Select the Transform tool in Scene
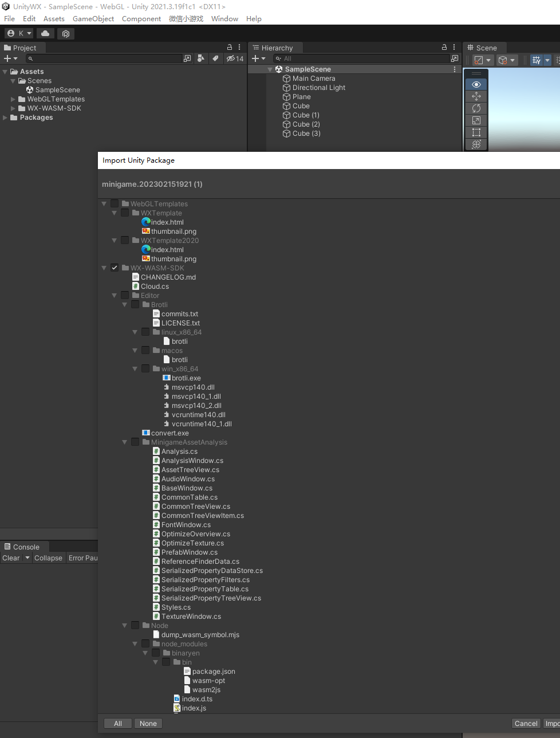 coord(476,144)
